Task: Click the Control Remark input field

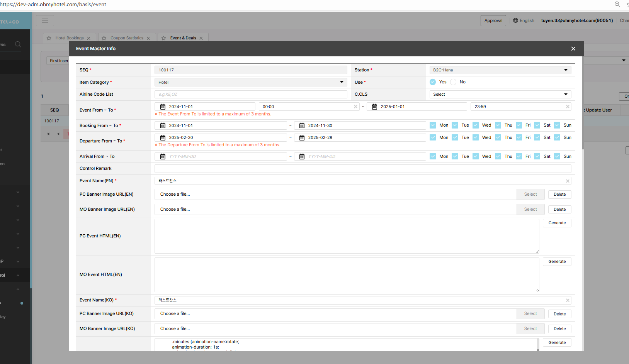Action: (362, 169)
